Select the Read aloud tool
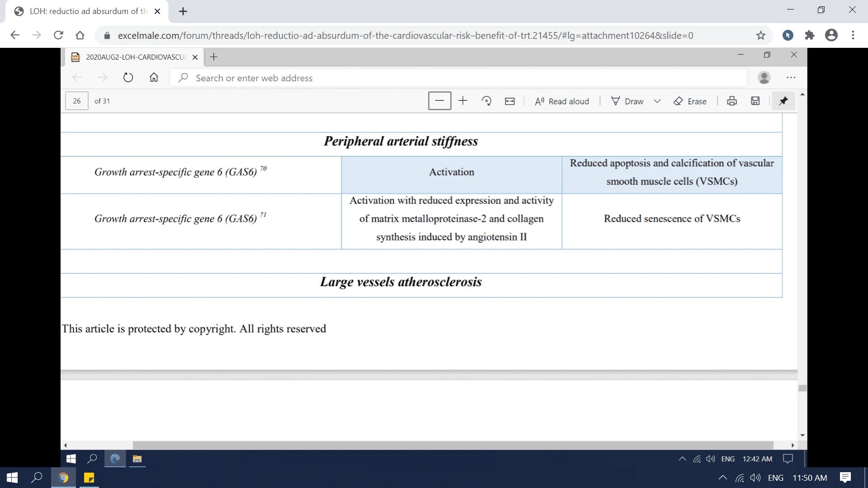Image resolution: width=868 pixels, height=488 pixels. pyautogui.click(x=561, y=100)
